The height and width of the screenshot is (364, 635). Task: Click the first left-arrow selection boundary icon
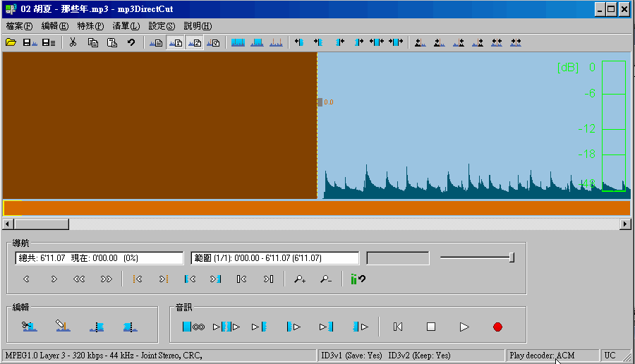[x=299, y=42]
